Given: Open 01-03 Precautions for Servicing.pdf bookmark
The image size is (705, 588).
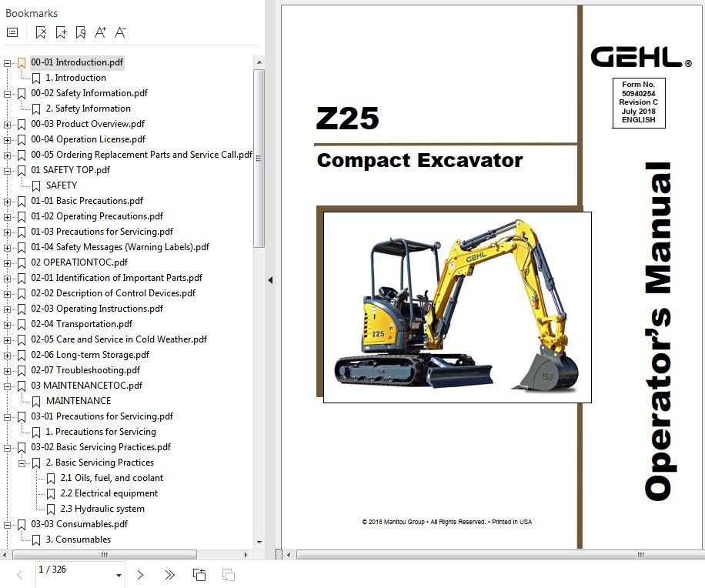Looking at the screenshot, I should pos(102,232).
